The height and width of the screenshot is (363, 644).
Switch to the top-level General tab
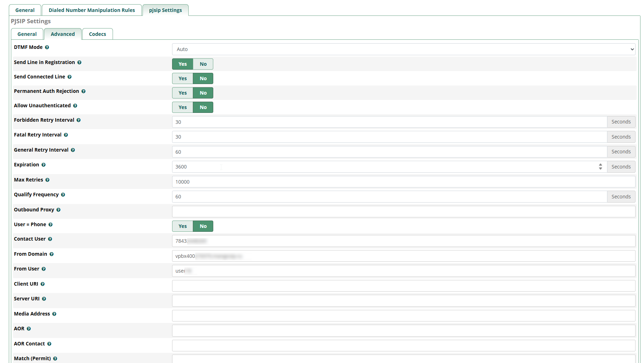pos(25,10)
